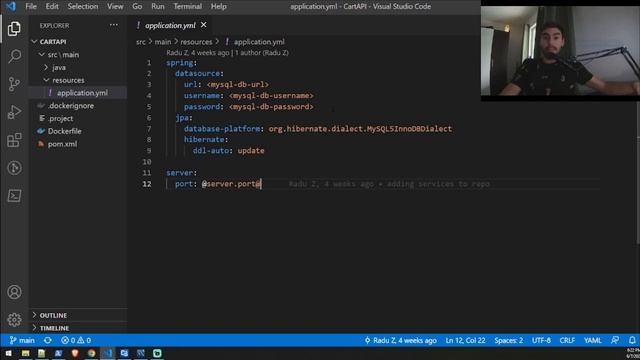The width and height of the screenshot is (640, 360).
Task: Open Dockerfile in the explorer
Action: click(78, 131)
